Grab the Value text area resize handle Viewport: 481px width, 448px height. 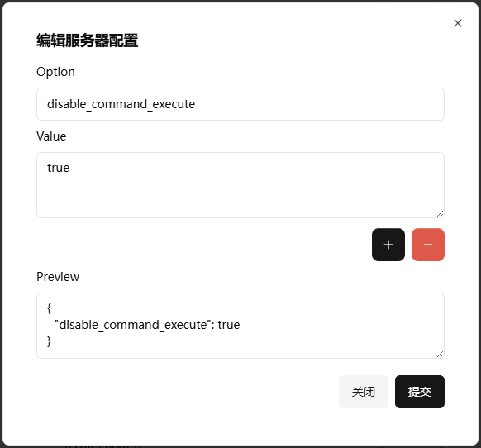point(440,214)
